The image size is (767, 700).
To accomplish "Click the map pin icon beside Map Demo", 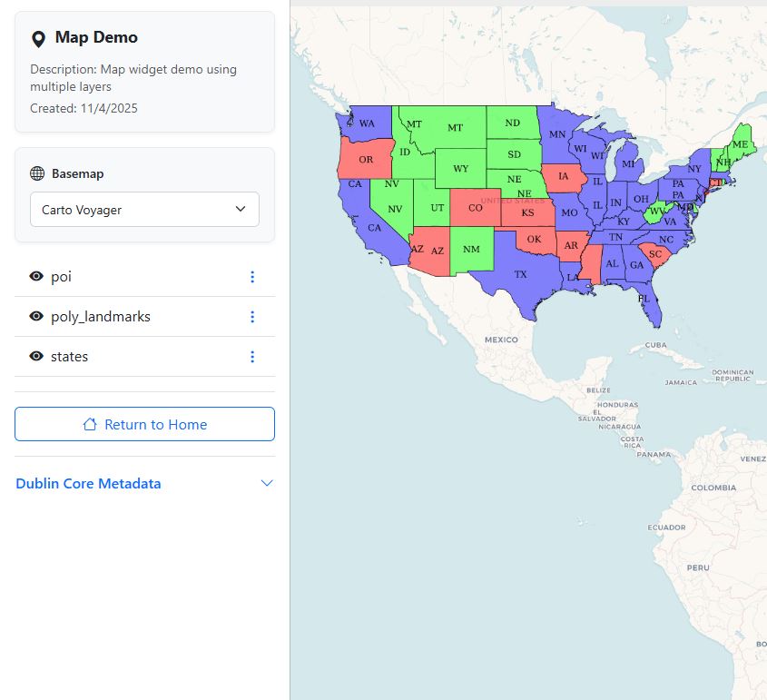I will pyautogui.click(x=38, y=38).
